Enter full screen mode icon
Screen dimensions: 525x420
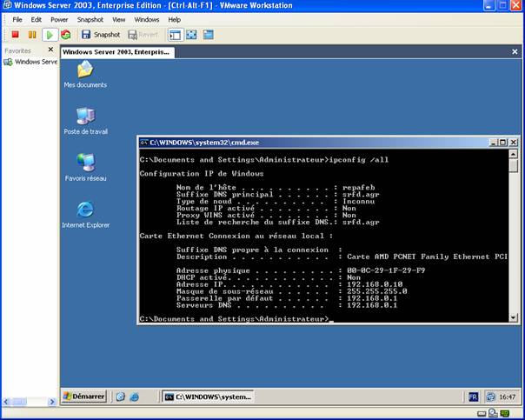coord(191,35)
